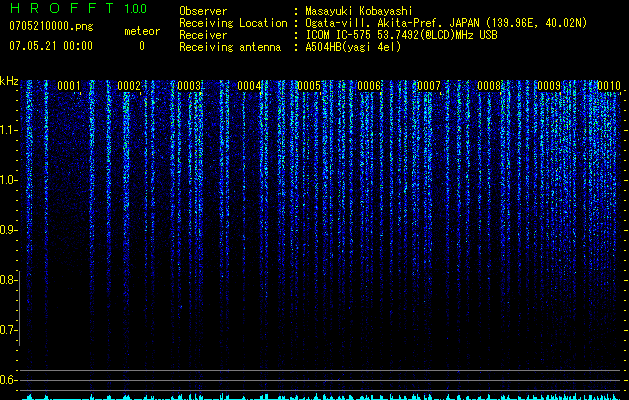The height and width of the screenshot is (400, 629).
Task: Click the Receiver ICOM IC-575 text
Action: click(x=401, y=35)
